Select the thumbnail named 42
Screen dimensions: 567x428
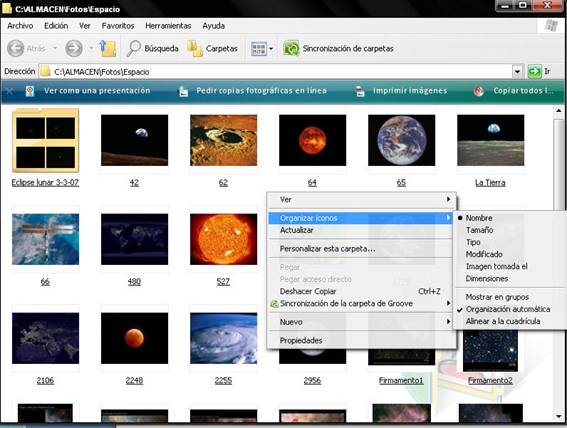click(x=134, y=140)
